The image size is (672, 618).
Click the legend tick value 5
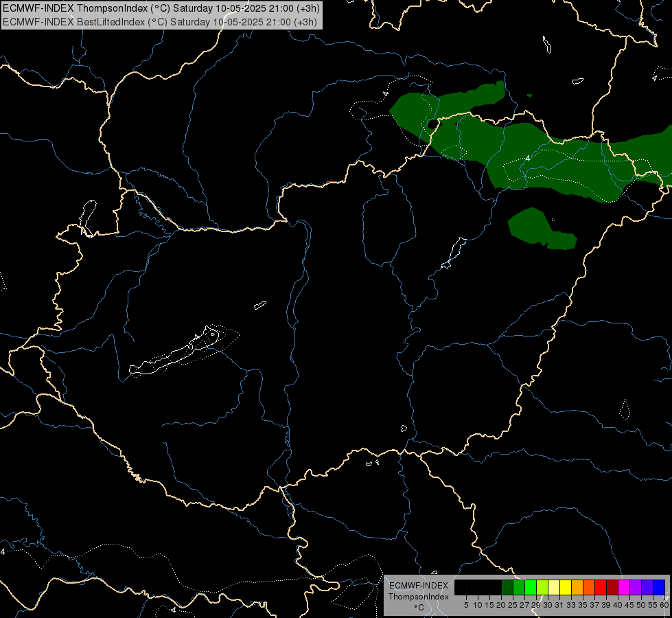(x=466, y=605)
